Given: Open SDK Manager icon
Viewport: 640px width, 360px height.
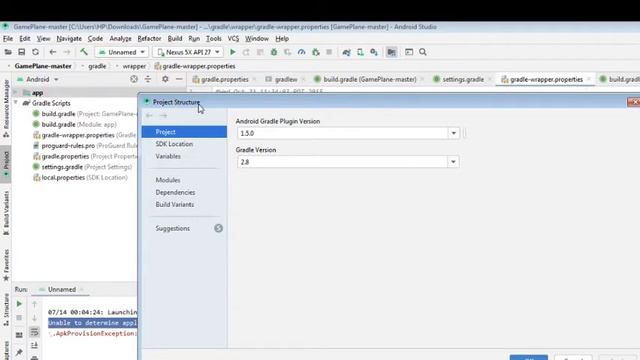Looking at the screenshot, I should tap(374, 52).
